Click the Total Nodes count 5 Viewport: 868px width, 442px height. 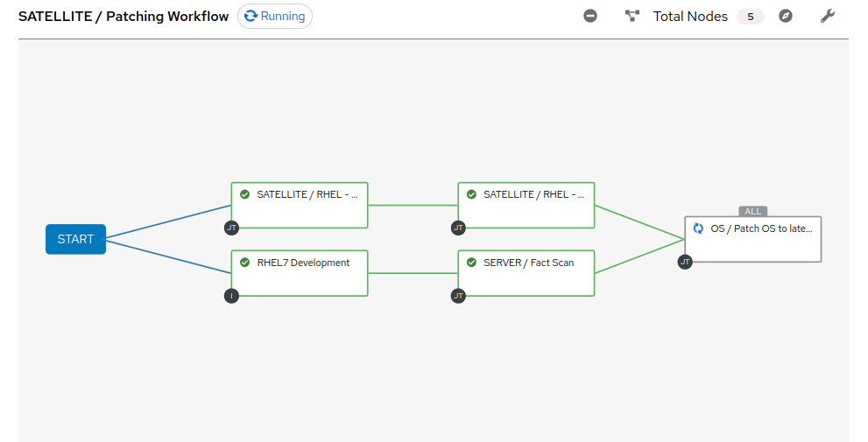point(750,17)
